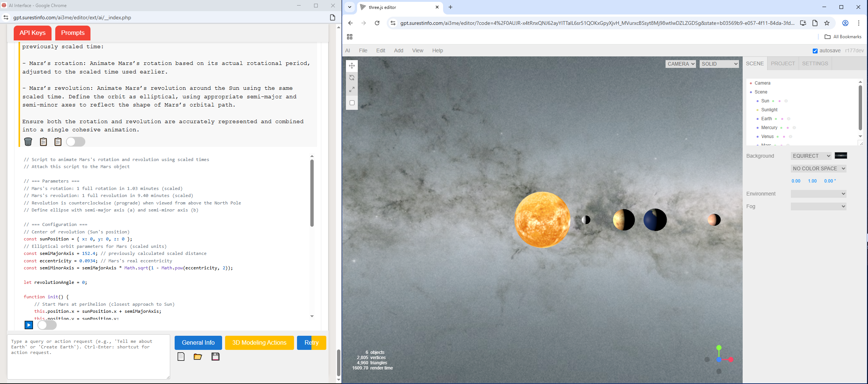The height and width of the screenshot is (384, 868).
Task: Select Mercury in the scene outliner
Action: point(769,128)
